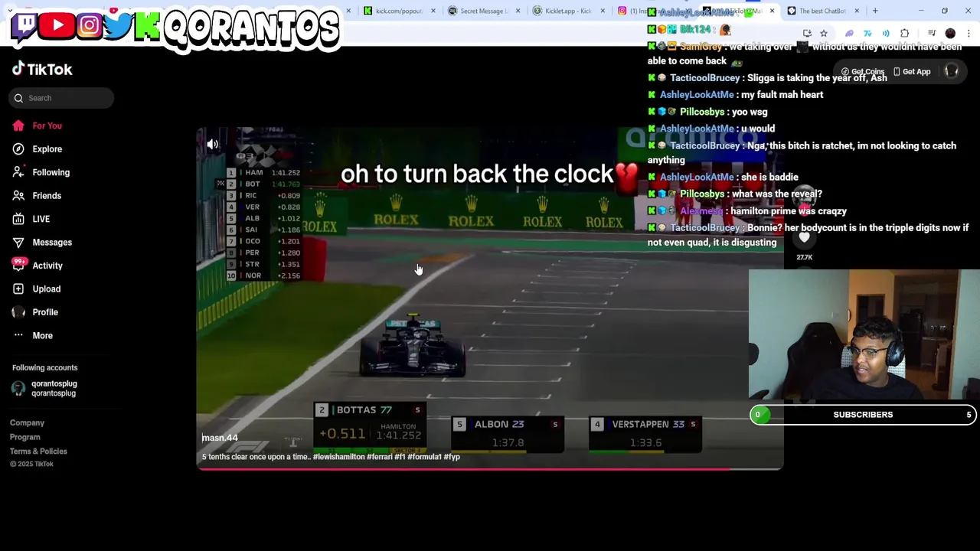980x551 pixels.
Task: Open the #ferrari hashtag
Action: (x=380, y=457)
